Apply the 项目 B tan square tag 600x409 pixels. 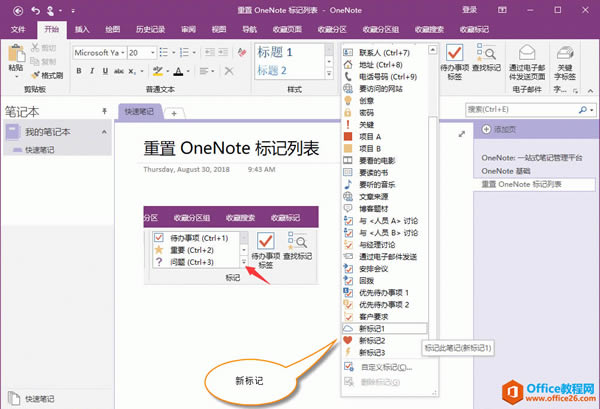384,148
